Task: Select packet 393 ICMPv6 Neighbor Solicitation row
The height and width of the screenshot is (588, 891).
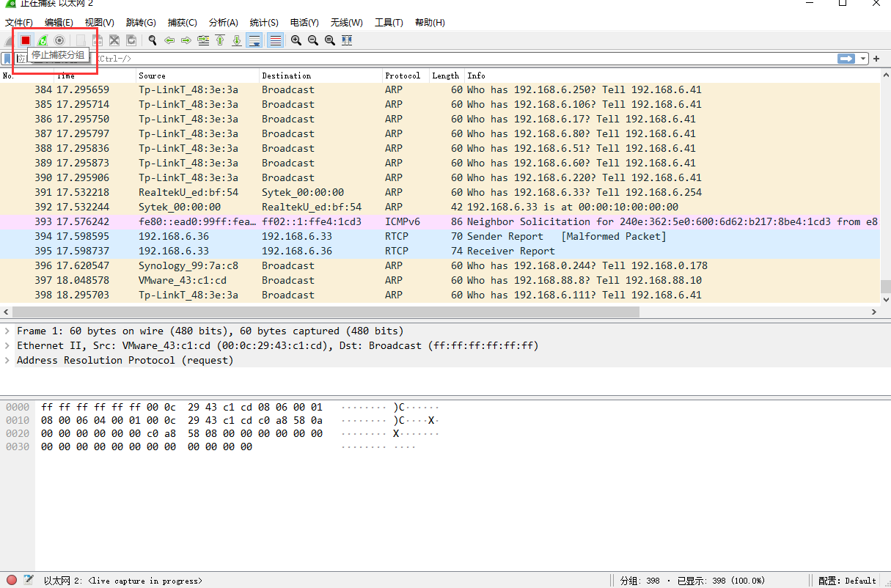Action: coord(440,221)
